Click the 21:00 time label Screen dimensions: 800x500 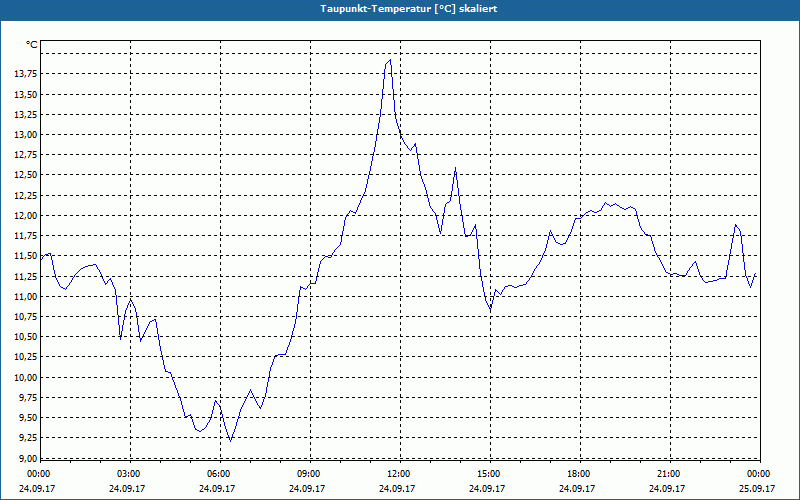click(669, 474)
